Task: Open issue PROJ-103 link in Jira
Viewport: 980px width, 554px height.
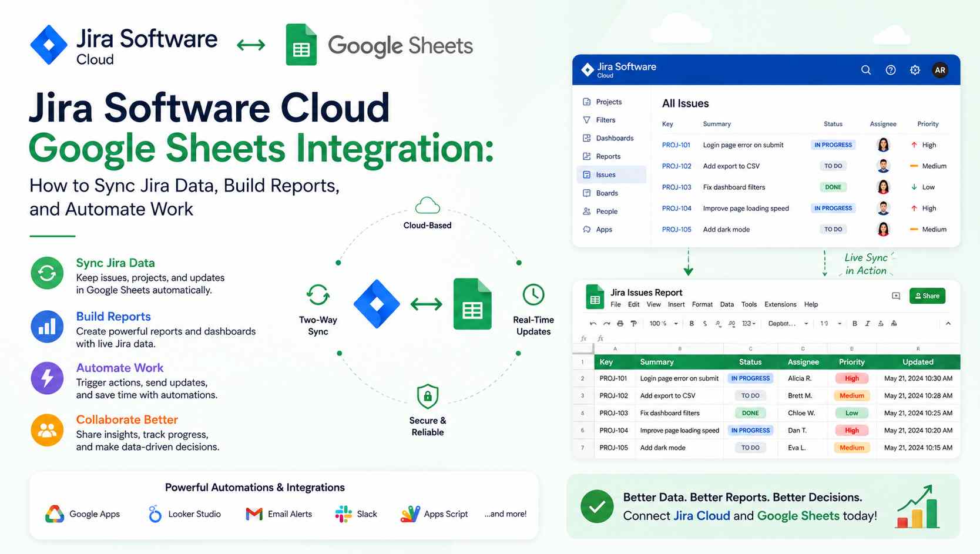Action: (677, 187)
